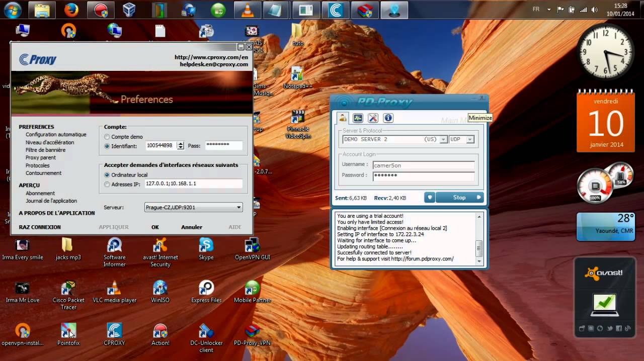Expand DEMO SERVER 2 server dropdown
644x361 pixels.
pyautogui.click(x=444, y=139)
